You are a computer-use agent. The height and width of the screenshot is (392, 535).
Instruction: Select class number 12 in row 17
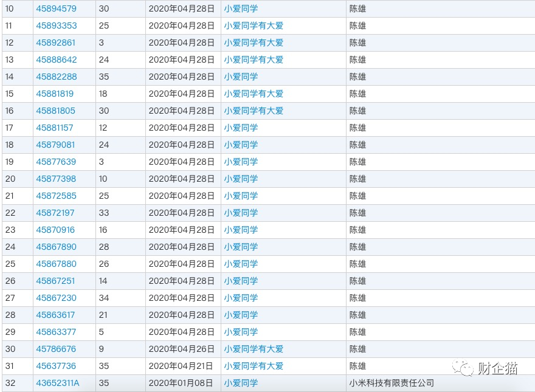[103, 128]
